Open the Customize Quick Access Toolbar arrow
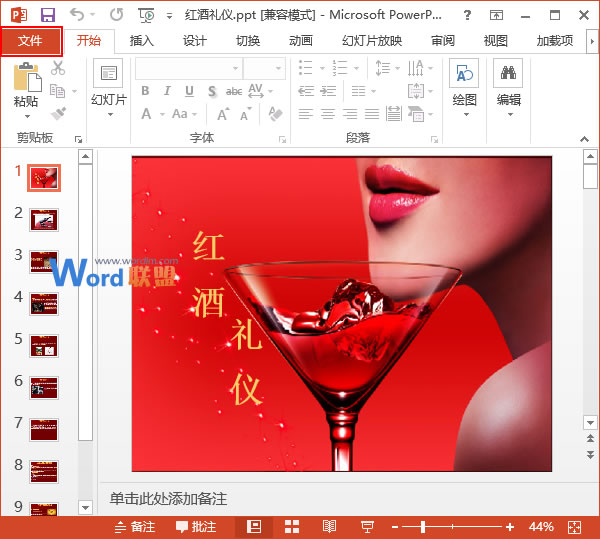The width and height of the screenshot is (600, 539). (169, 16)
